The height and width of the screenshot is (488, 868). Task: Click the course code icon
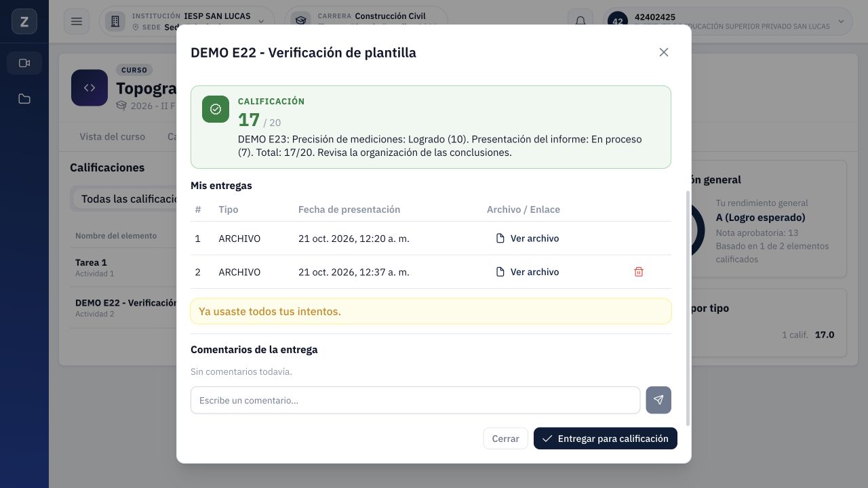click(x=90, y=88)
